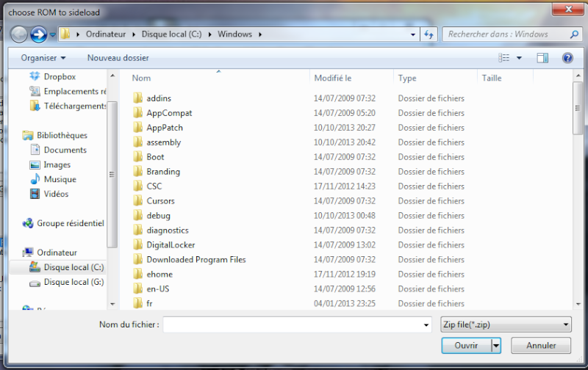Screen dimensions: 588x370
Task: Select Disque local (C:) in navigation pane
Action: [66, 267]
